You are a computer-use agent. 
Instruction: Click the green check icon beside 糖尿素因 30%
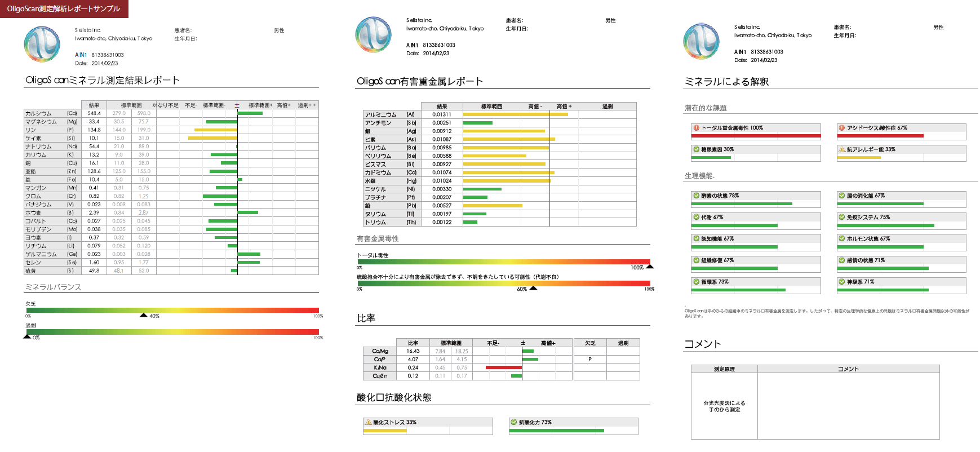pyautogui.click(x=697, y=149)
